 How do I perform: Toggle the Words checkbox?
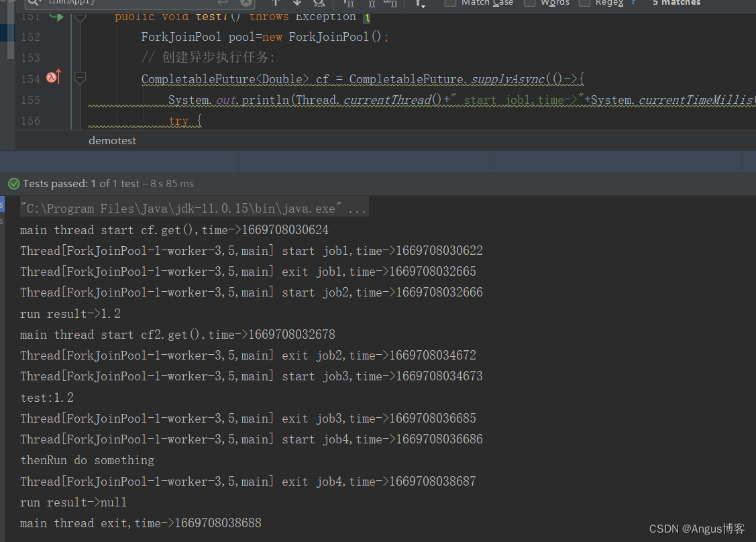tap(529, 3)
